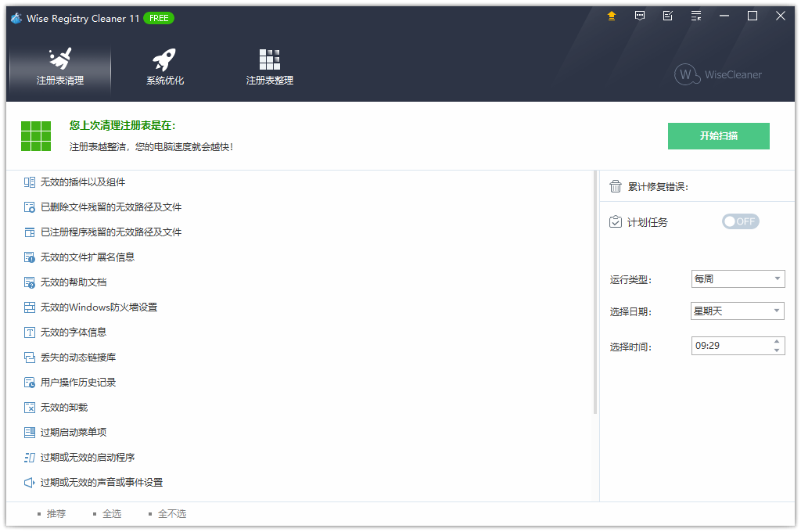Select the 推荐 (Recommended) option at bottom
Screen dimensions: 801x532
[55, 513]
